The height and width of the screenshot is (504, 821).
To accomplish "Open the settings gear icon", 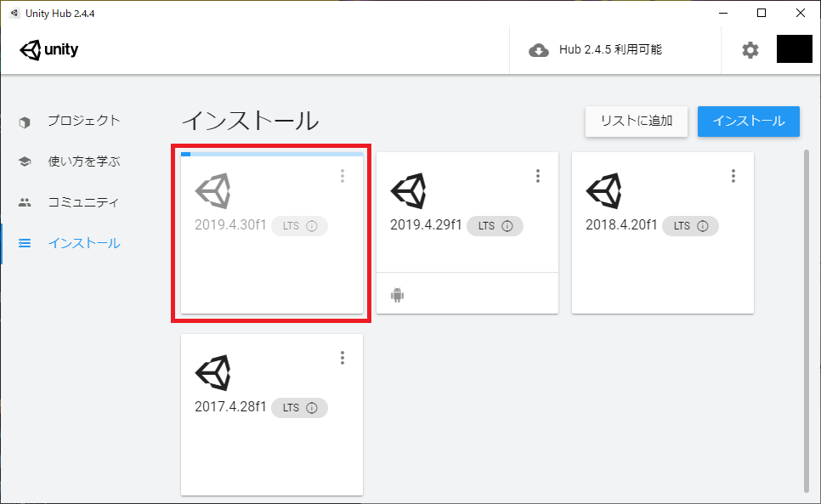I will (x=750, y=50).
